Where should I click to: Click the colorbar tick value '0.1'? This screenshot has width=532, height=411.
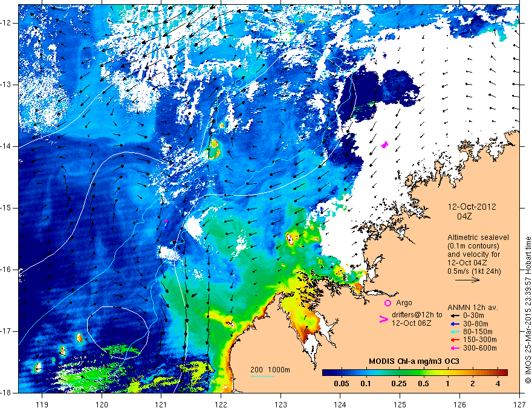click(x=365, y=384)
